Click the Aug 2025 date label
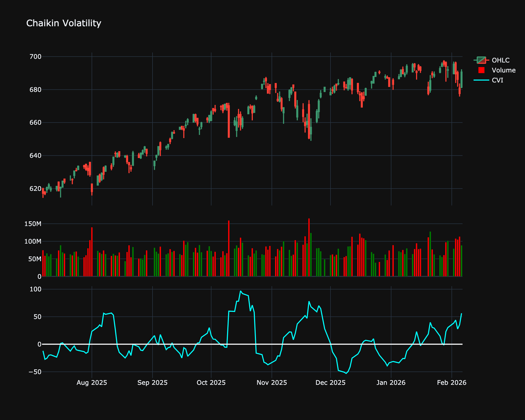Screen dimensions: 525x420 click(92, 383)
